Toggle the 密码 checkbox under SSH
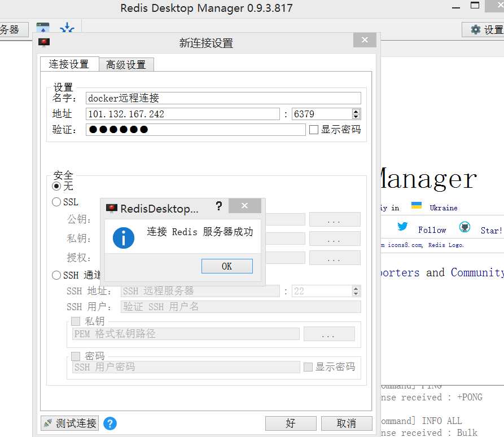504x437 pixels. tap(76, 356)
